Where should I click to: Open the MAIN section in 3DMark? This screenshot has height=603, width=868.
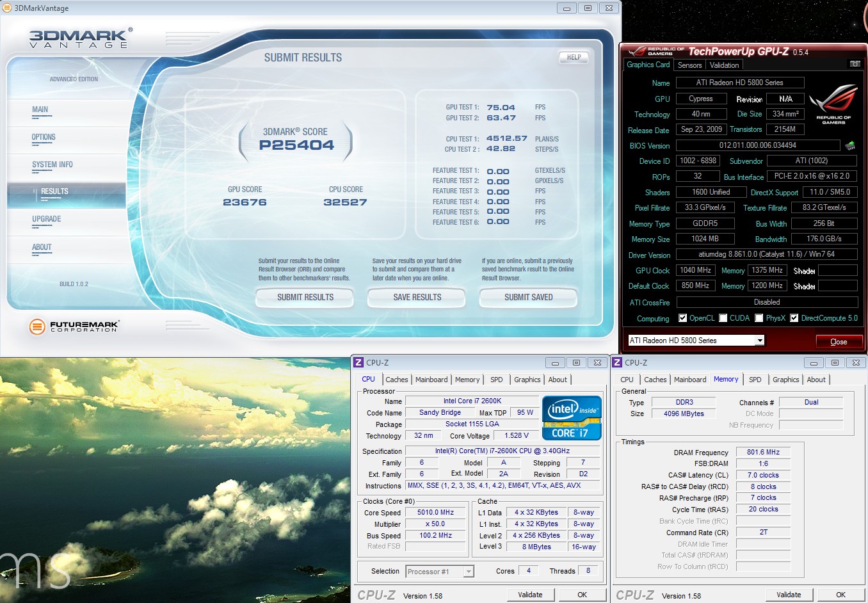[x=40, y=109]
